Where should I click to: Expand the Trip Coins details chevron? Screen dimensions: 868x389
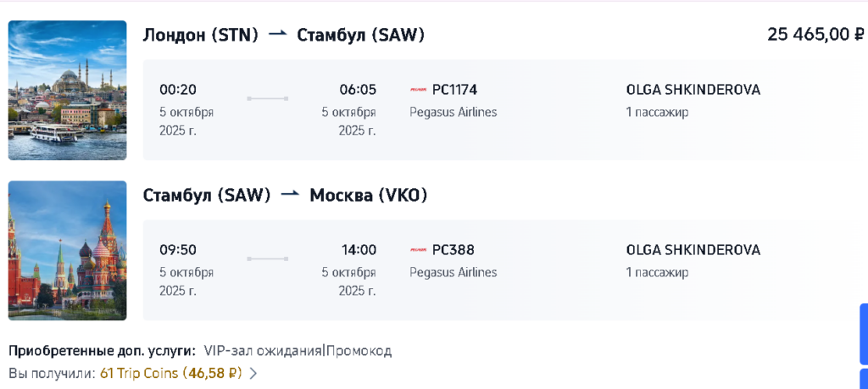click(x=253, y=373)
